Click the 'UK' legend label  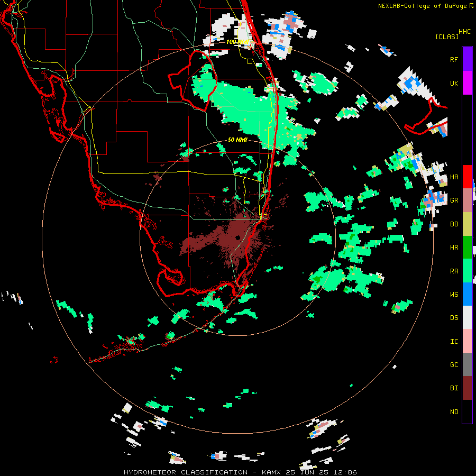[454, 83]
